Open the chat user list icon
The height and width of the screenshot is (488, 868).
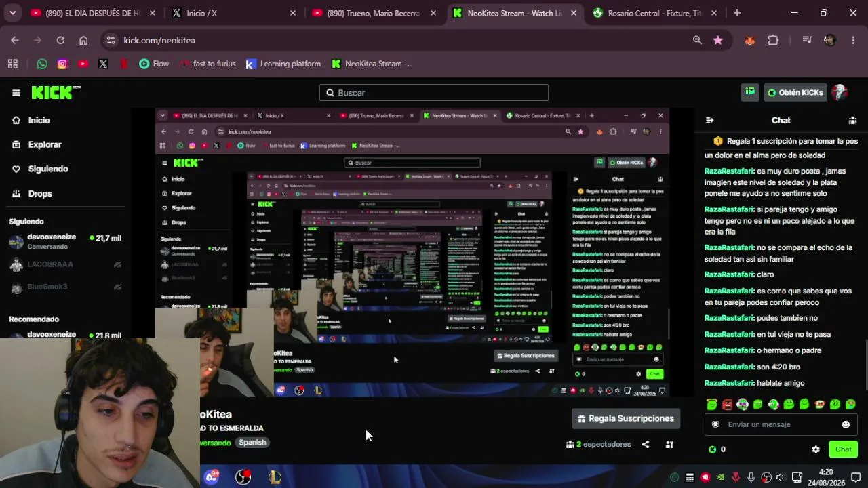[x=852, y=120]
